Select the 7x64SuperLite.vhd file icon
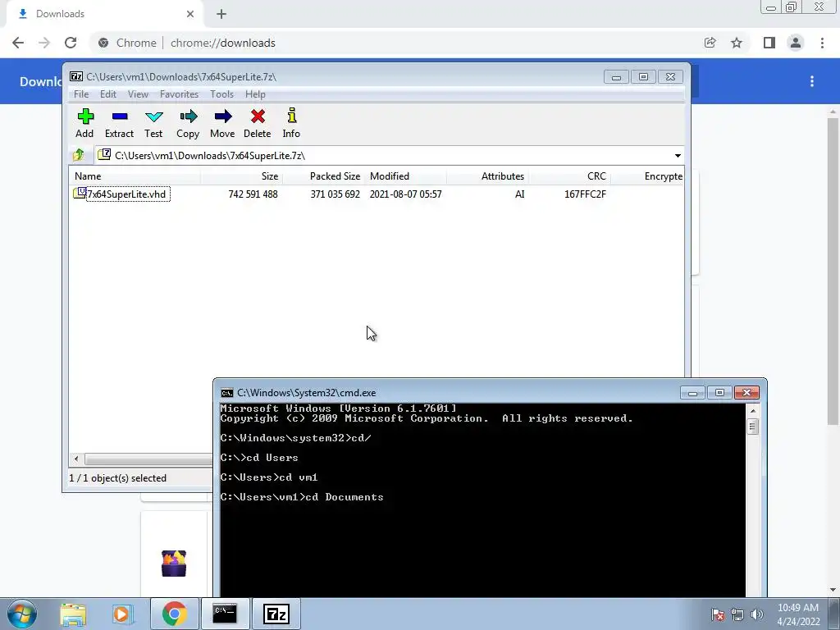Image resolution: width=840 pixels, height=630 pixels. (80, 194)
